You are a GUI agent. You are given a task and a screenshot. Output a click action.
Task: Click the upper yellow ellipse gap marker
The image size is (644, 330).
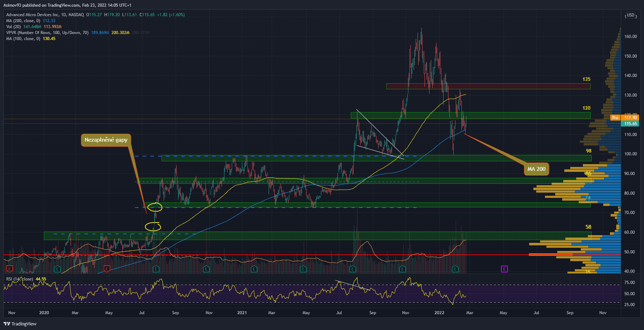(x=155, y=207)
